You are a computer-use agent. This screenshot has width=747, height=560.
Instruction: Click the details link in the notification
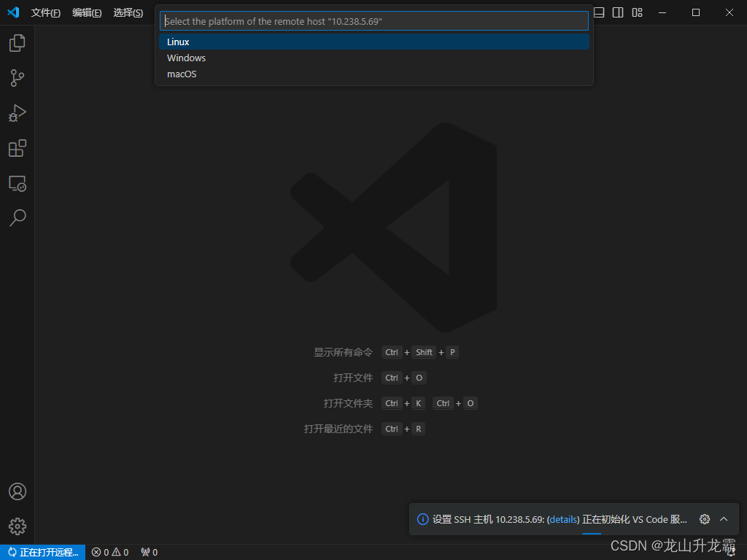562,519
